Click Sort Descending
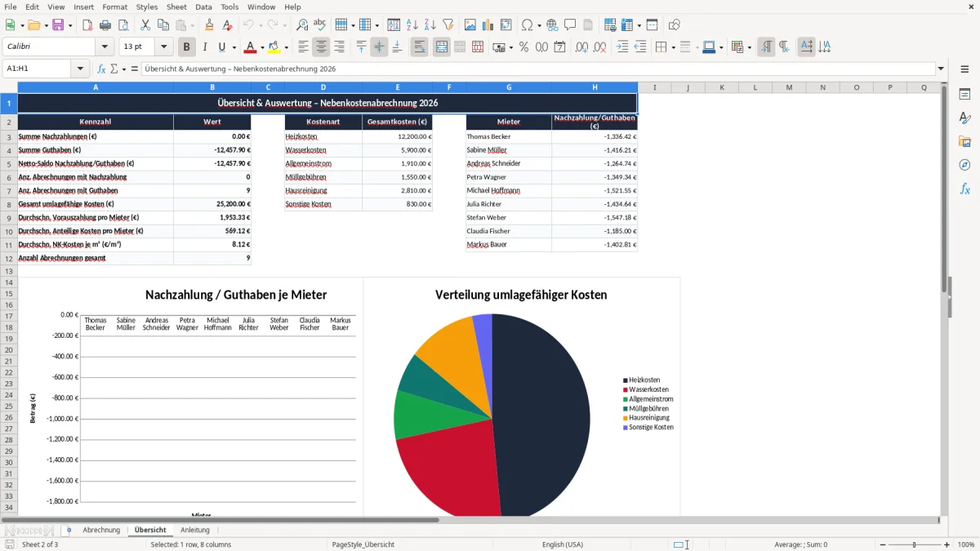This screenshot has width=980, height=551. coord(430,25)
